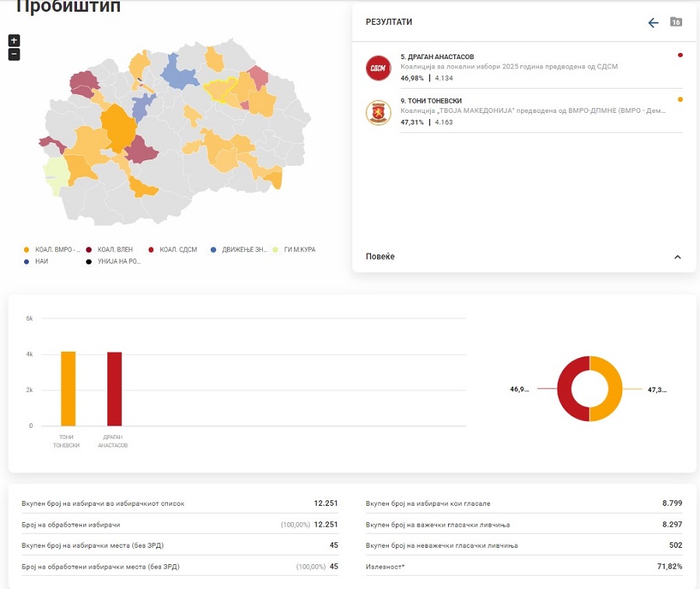The height and width of the screenshot is (589, 700).
Task: Click the orange Тони Тоневски bar
Action: [x=68, y=388]
